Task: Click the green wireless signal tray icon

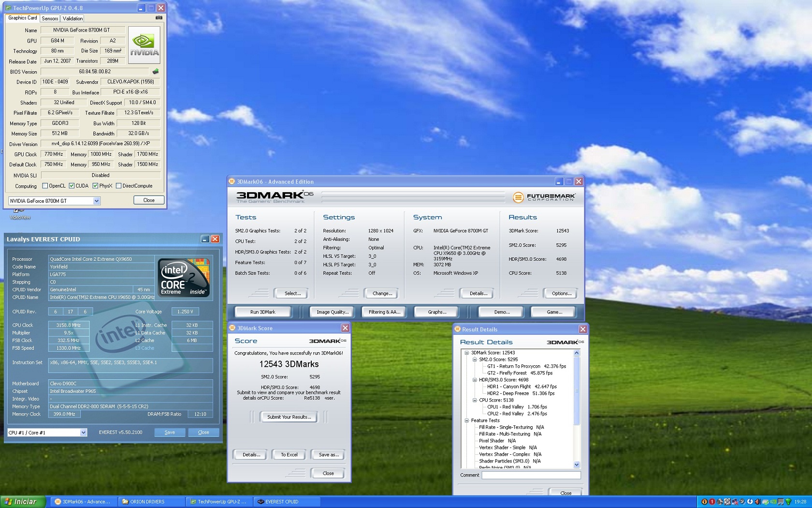Action: click(788, 502)
